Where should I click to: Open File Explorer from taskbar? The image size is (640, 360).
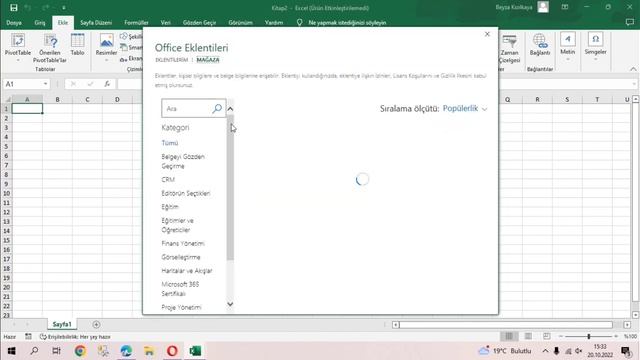tap(149, 351)
